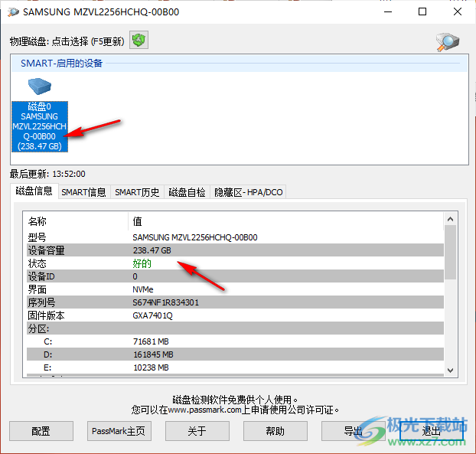
Task: Click the 帮助 button
Action: [x=275, y=431]
